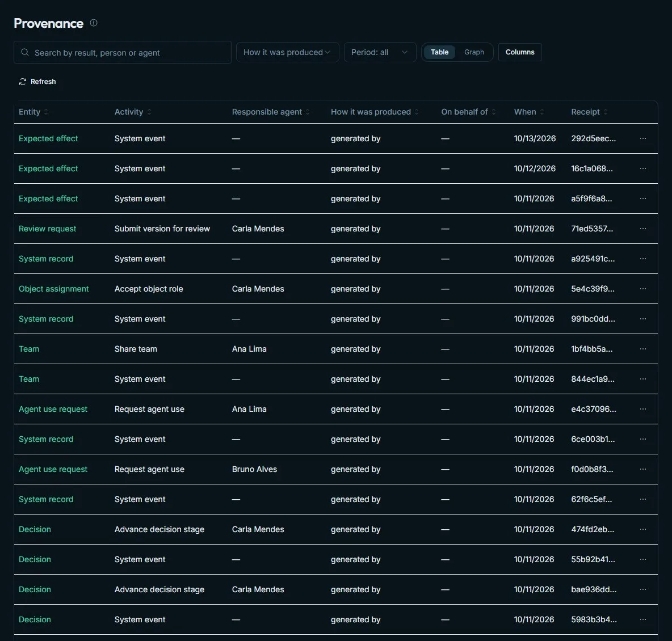Viewport: 672px width, 641px height.
Task: Click Bruno Alves in Responsible agent
Action: [254, 469]
